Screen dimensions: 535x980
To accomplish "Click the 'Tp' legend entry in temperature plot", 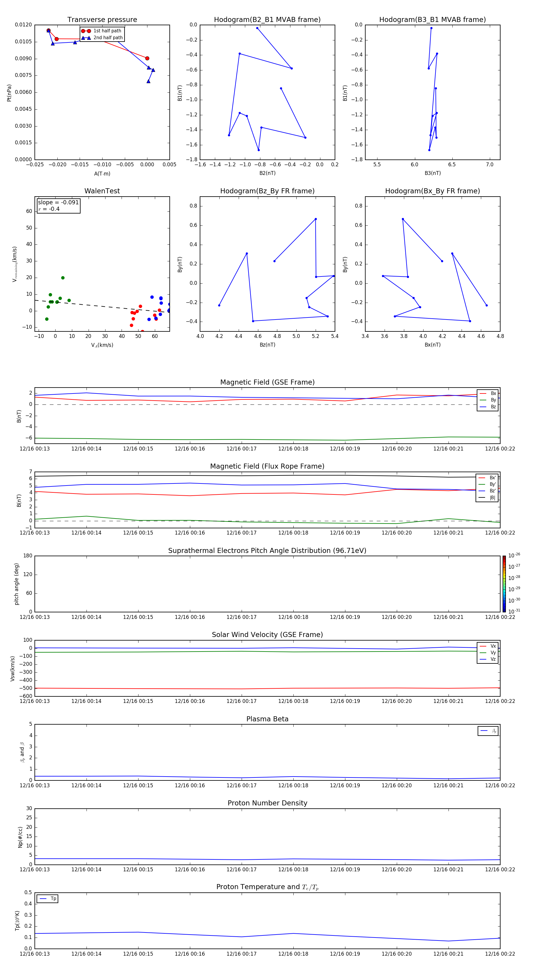I will pos(48,899).
